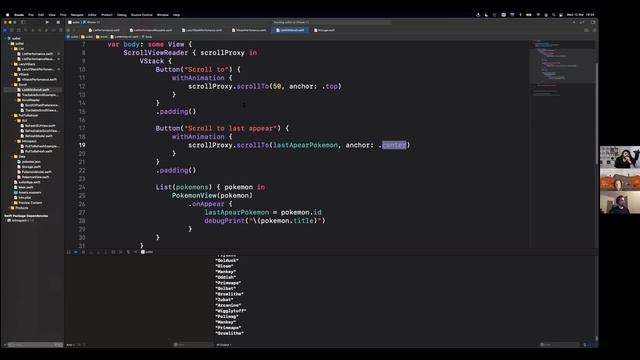
Task: Open the library plus button in toolbar
Action: [573, 22]
